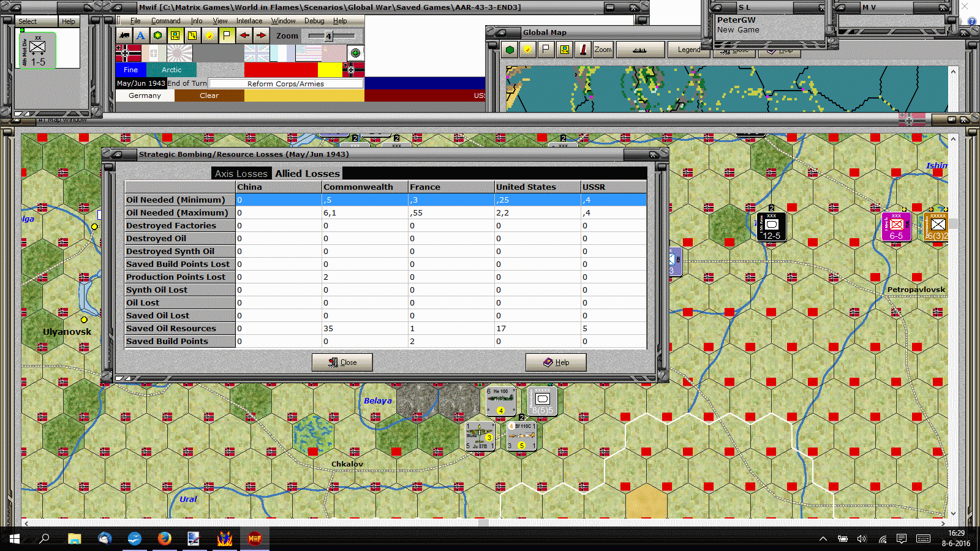Select the Ju 87B aircraft counter on the map
This screenshot has width=980, height=551.
[480, 436]
